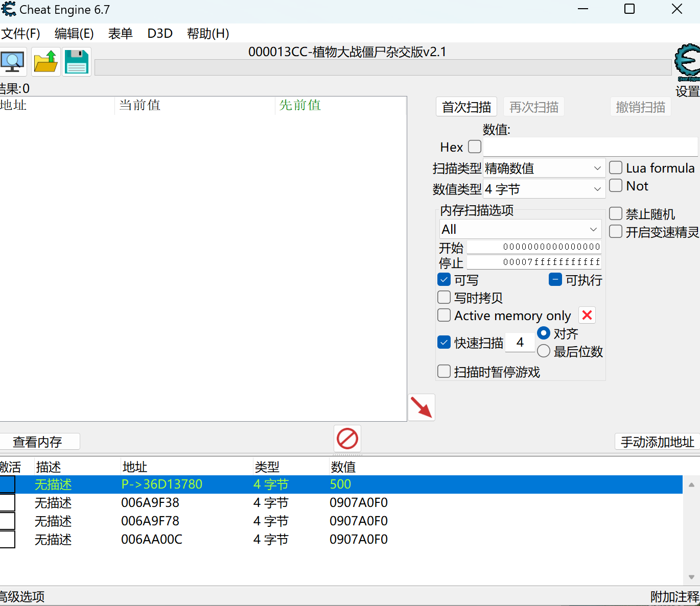Click the 首次扫描 button
This screenshot has height=606, width=700.
pos(466,107)
